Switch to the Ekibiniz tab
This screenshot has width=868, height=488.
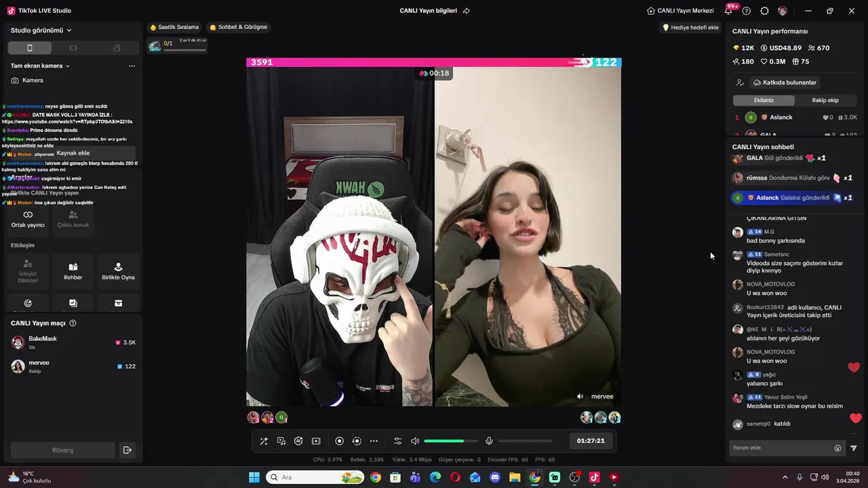pyautogui.click(x=764, y=100)
